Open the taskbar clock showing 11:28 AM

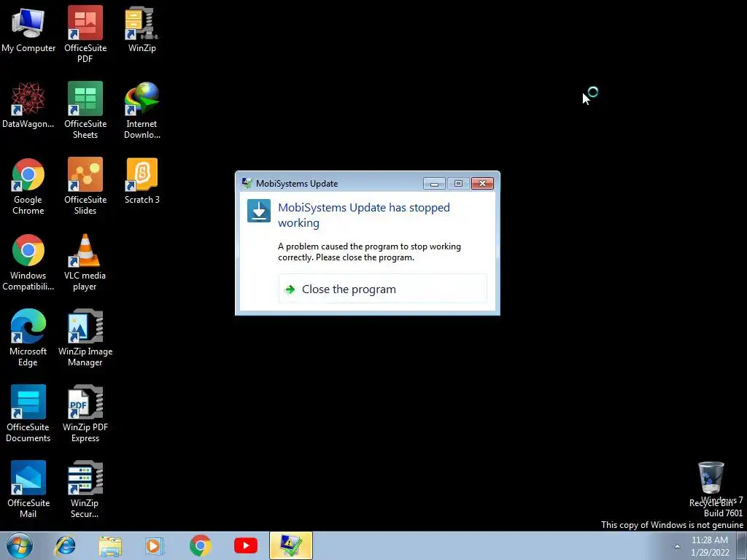coord(710,546)
